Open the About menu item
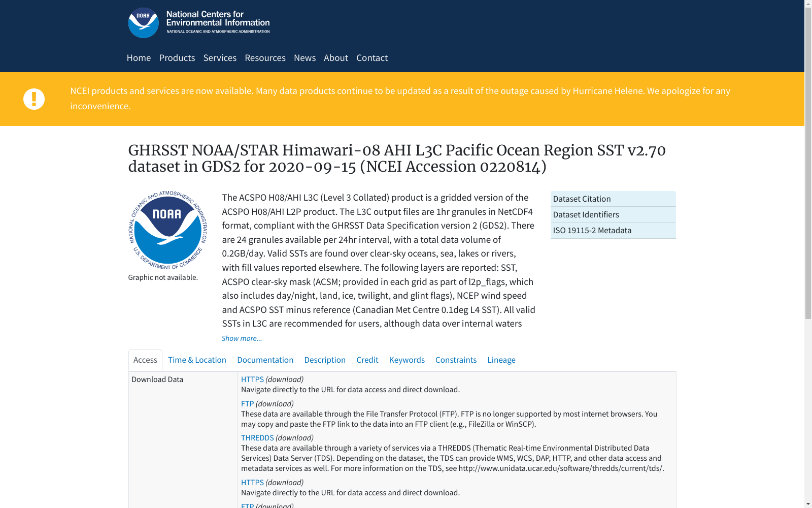This screenshot has width=812, height=508. point(336,58)
